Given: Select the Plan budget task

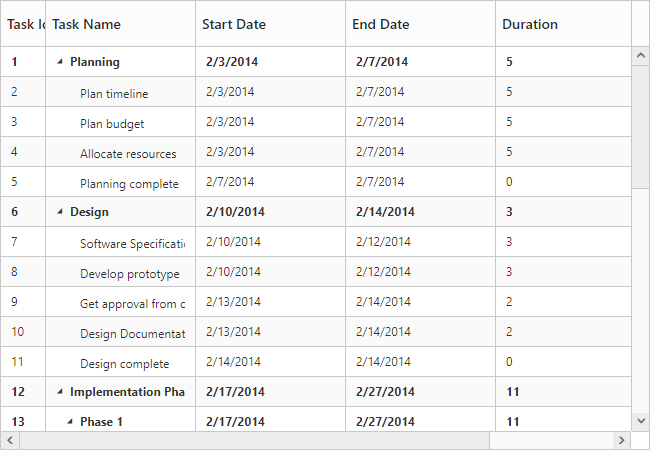Looking at the screenshot, I should click(x=112, y=124).
